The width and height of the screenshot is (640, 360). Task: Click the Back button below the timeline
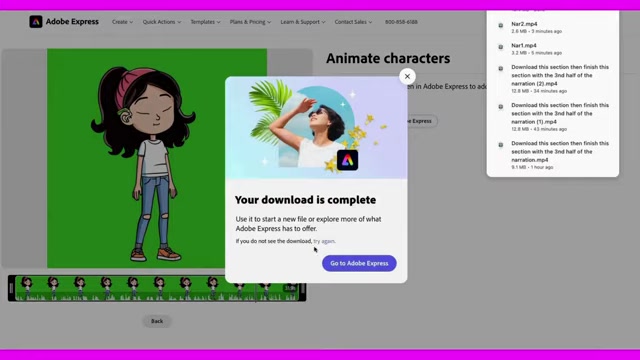(157, 321)
